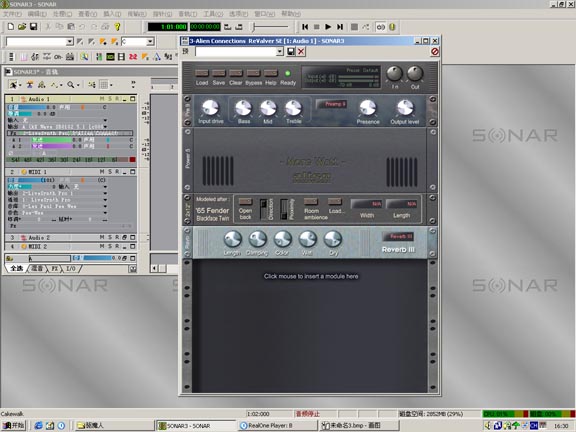Screen dimensions: 576x432
Task: Open Synth Rack keyboard icon in views toolbar
Action: coord(70,57)
